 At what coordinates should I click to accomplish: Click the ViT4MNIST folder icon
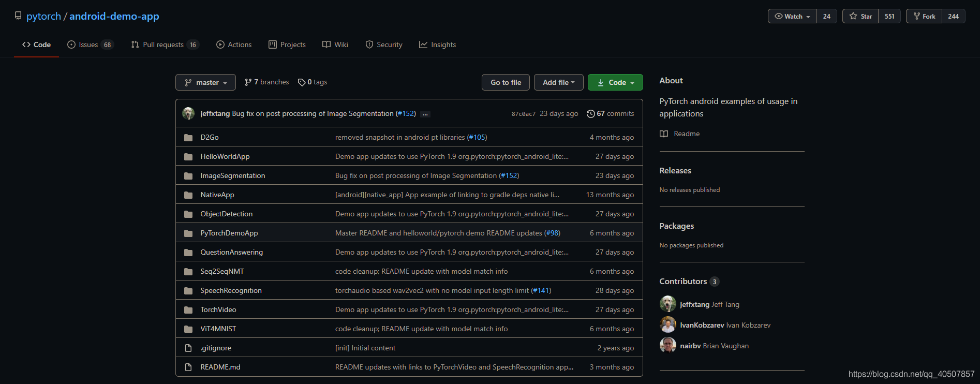[x=188, y=329]
